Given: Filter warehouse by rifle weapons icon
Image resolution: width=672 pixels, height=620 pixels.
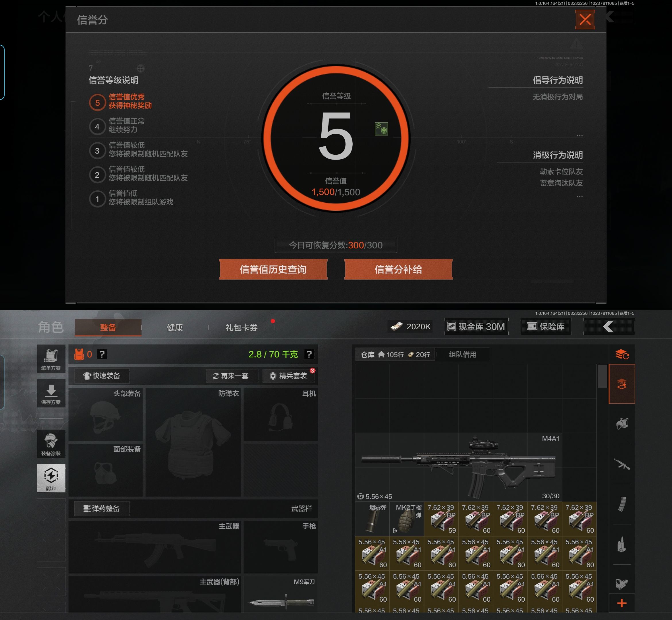Looking at the screenshot, I should tap(622, 464).
